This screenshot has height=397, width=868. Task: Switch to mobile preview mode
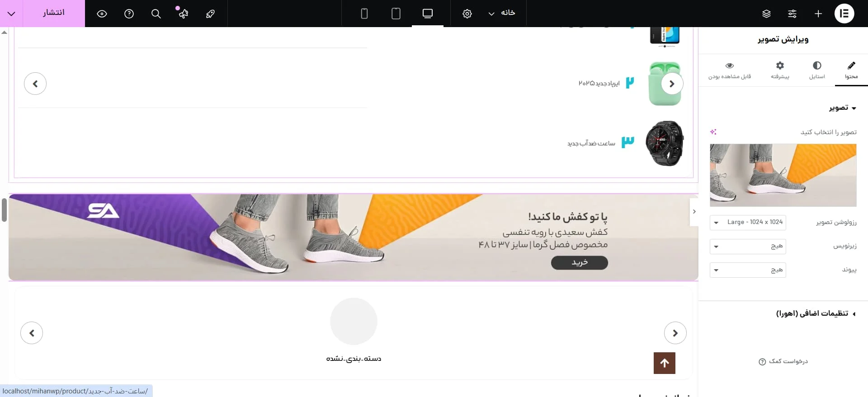click(x=364, y=14)
